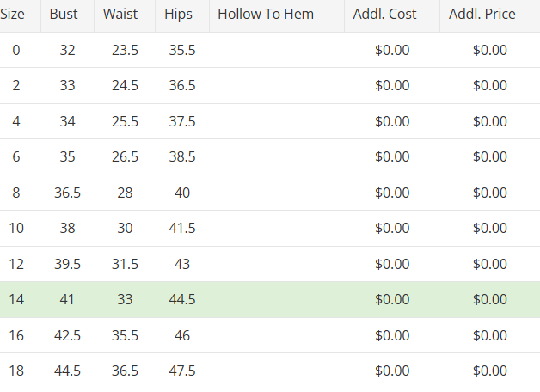Image resolution: width=540 pixels, height=392 pixels.
Task: Click the Addl. Price column header
Action: pos(490,15)
